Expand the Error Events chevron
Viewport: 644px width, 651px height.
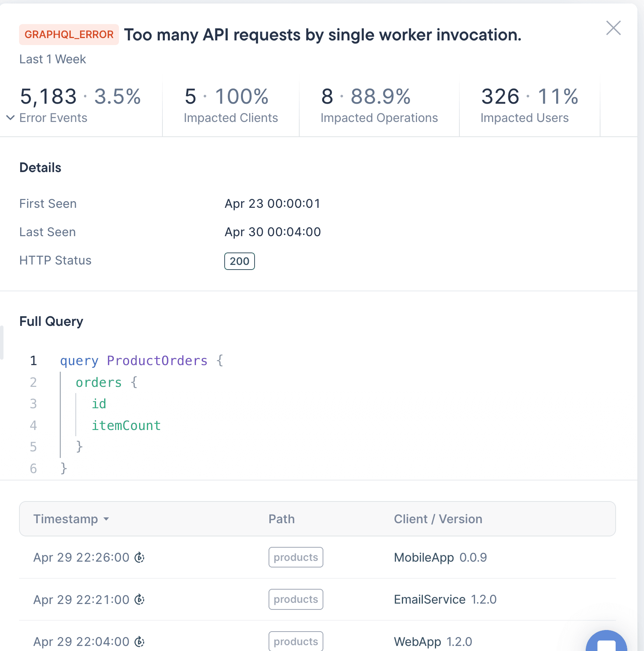click(10, 118)
